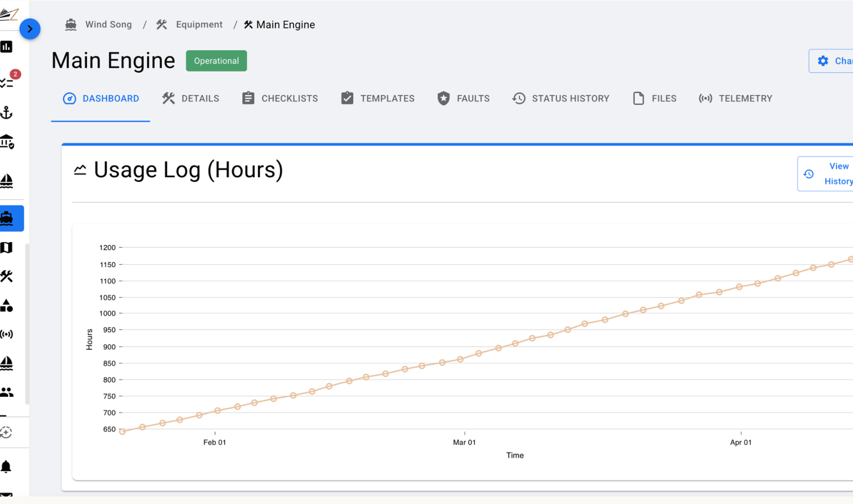Screen dimensions: 853x504
Task: Click the Usage Log (Hours) heading
Action: (x=188, y=170)
